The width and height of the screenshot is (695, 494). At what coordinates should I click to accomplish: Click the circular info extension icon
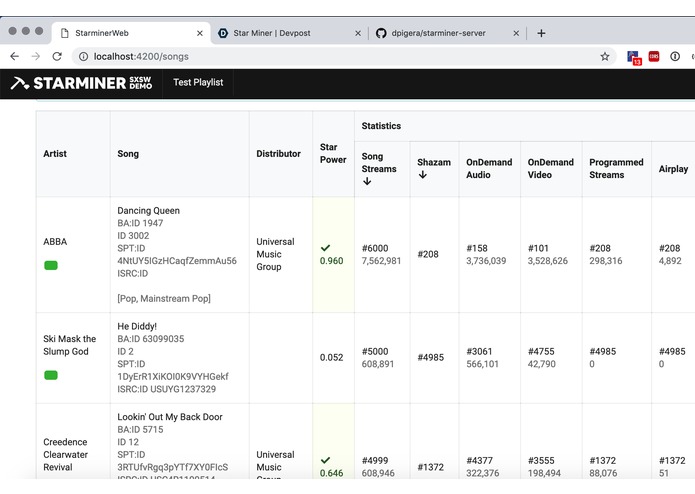click(675, 56)
